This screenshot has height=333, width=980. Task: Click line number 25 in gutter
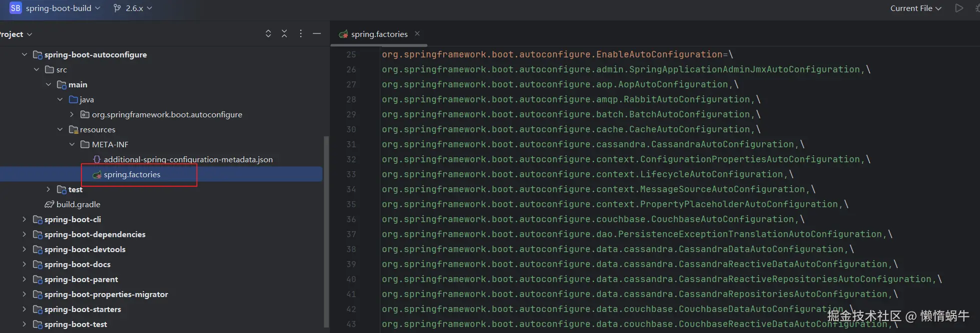click(x=351, y=54)
